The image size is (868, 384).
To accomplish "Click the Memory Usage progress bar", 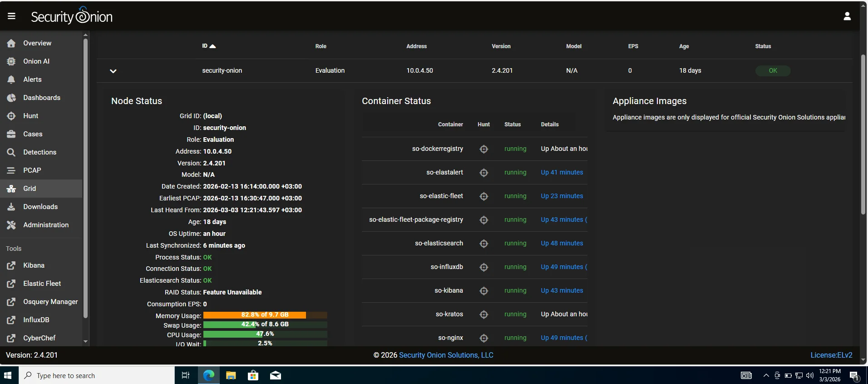I will point(265,315).
